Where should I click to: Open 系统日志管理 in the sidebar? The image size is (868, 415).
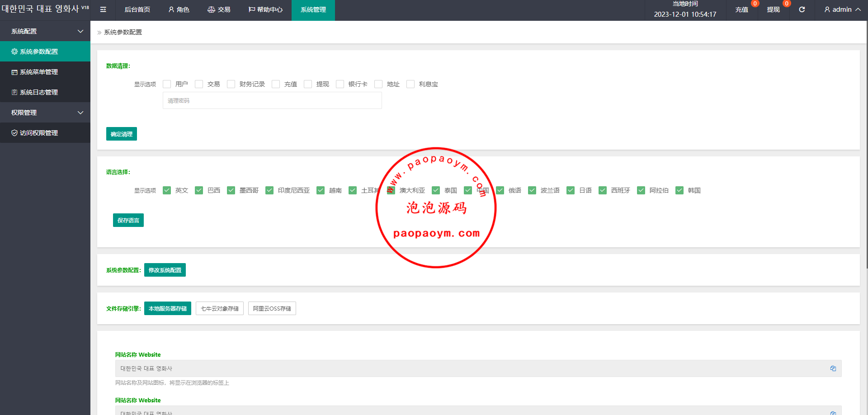[45, 92]
